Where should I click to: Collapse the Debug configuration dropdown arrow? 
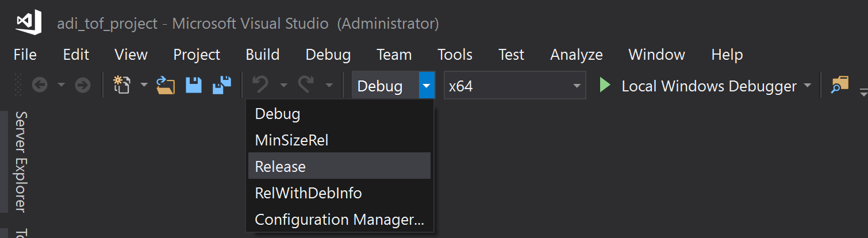click(427, 86)
